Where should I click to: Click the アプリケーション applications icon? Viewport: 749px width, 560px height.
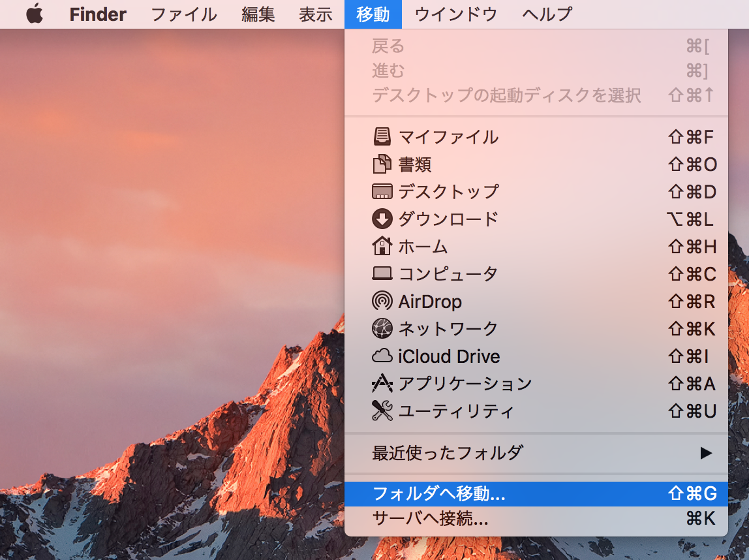[382, 383]
